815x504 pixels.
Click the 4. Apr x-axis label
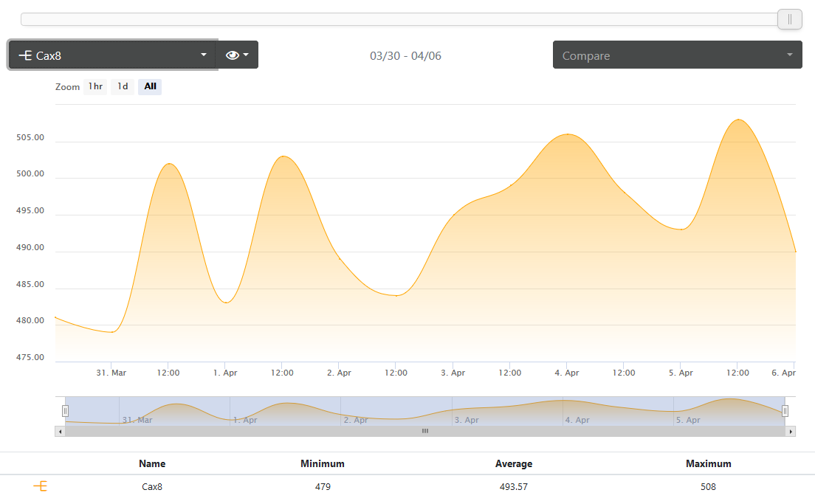pos(566,373)
